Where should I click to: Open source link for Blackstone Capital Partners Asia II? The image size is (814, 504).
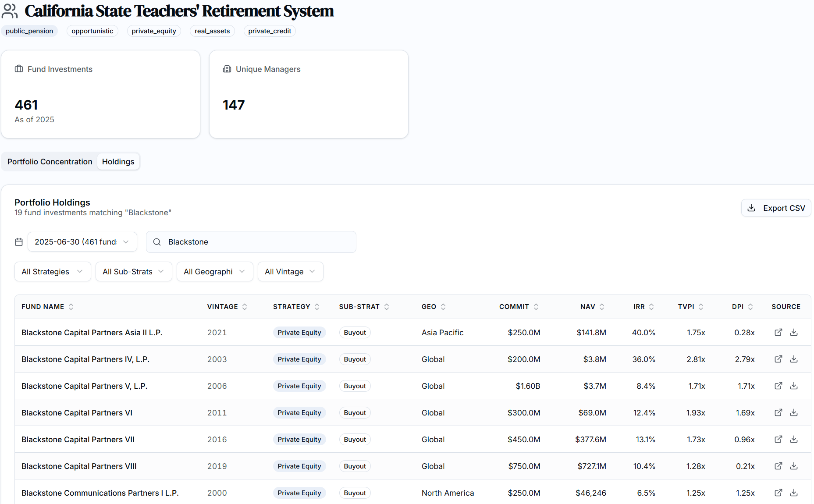tap(778, 332)
